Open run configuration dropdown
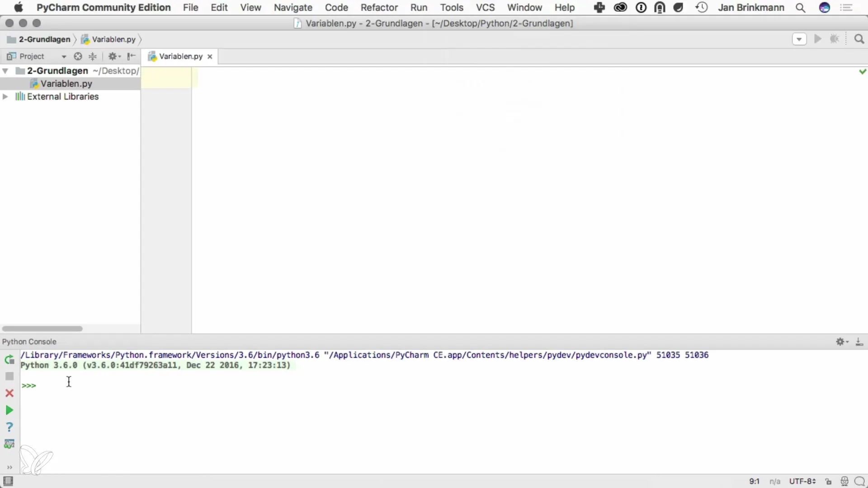 [799, 39]
